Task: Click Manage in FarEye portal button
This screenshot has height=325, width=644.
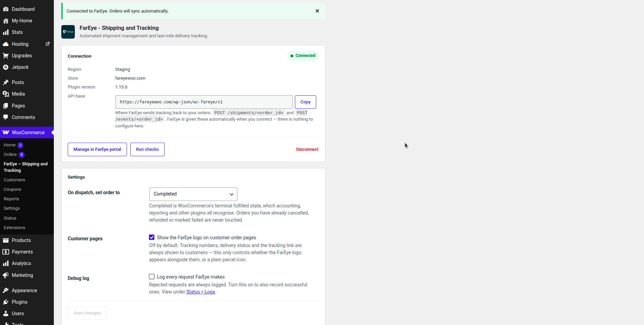Action: (x=97, y=149)
